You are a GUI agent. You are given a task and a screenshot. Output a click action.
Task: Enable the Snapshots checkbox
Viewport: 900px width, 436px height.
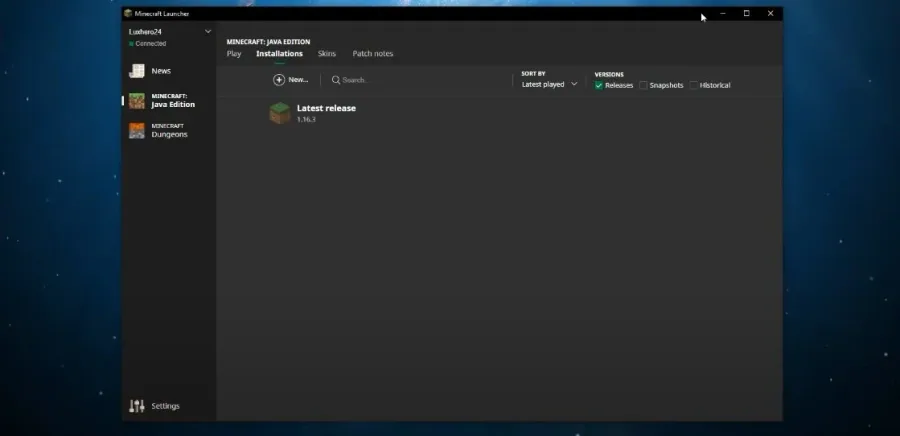tap(643, 85)
